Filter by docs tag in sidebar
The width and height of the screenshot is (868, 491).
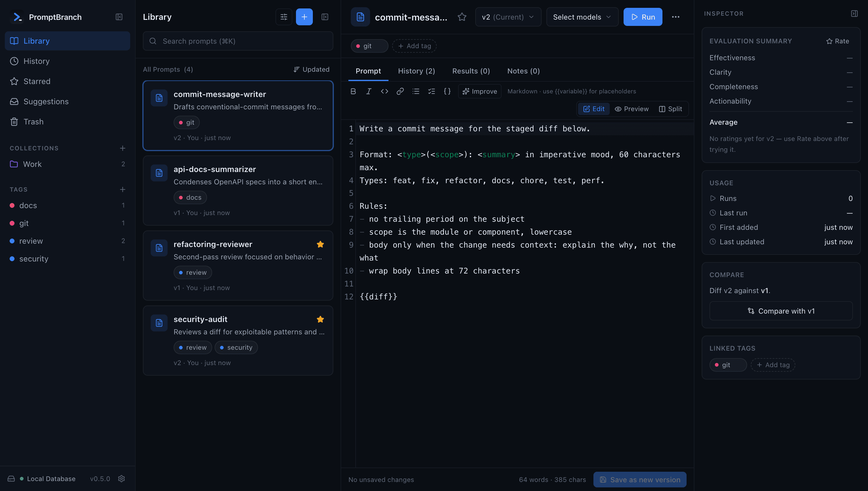click(x=68, y=205)
